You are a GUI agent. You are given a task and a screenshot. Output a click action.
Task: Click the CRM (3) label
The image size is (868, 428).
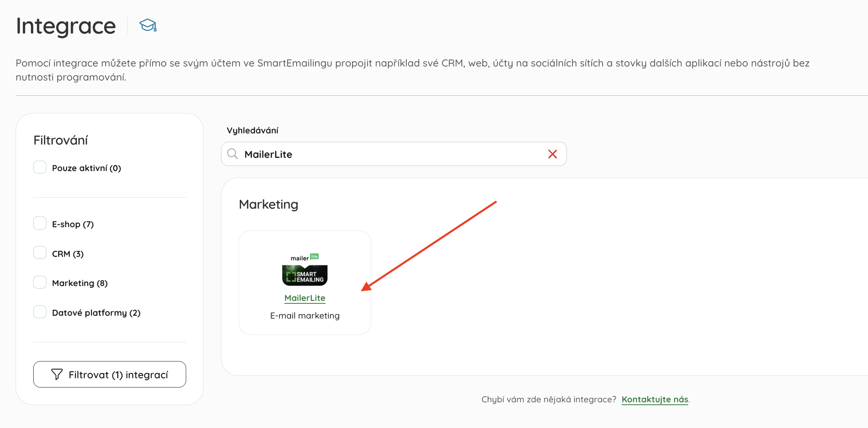(68, 254)
